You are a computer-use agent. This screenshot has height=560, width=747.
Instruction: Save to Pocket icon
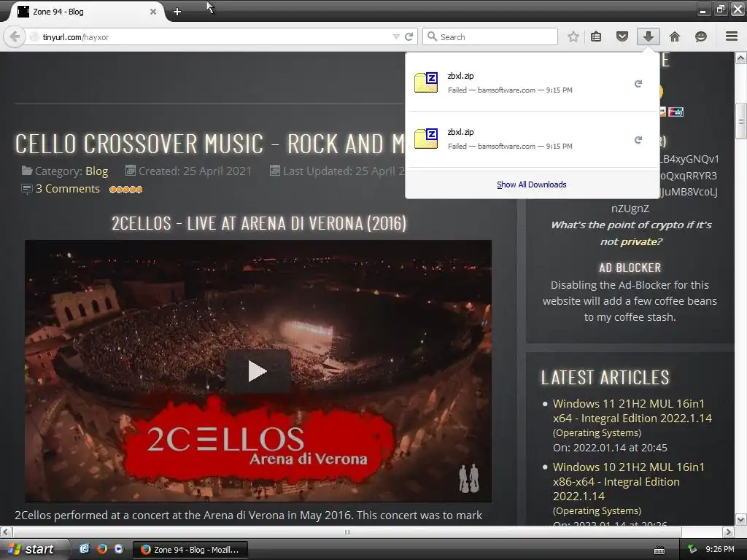pos(622,36)
